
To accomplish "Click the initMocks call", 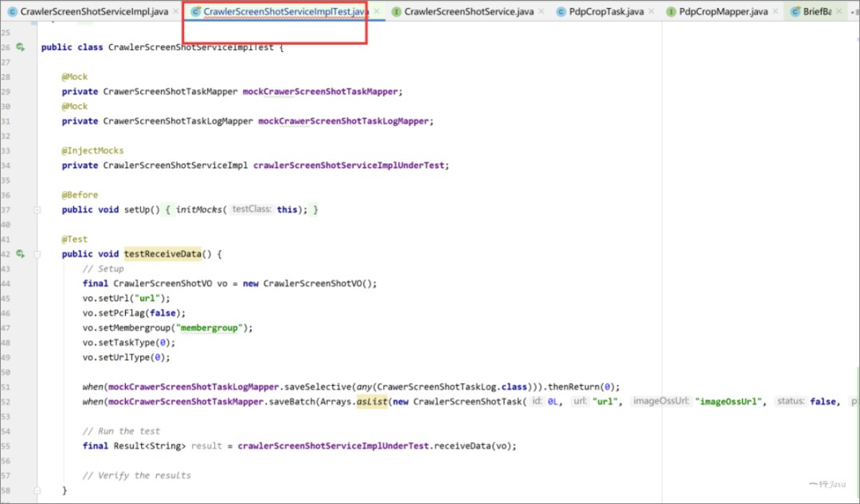I will click(198, 209).
